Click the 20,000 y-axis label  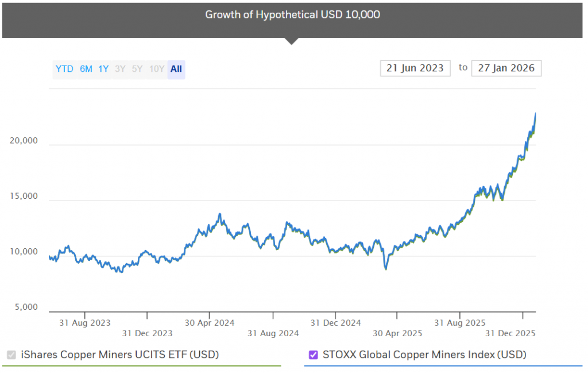pos(24,141)
